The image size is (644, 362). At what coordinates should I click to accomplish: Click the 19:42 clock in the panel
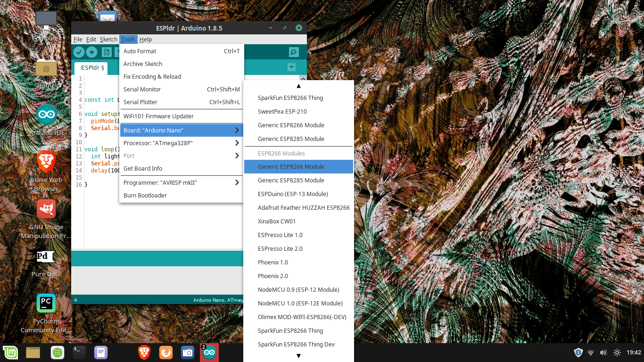[634, 352]
